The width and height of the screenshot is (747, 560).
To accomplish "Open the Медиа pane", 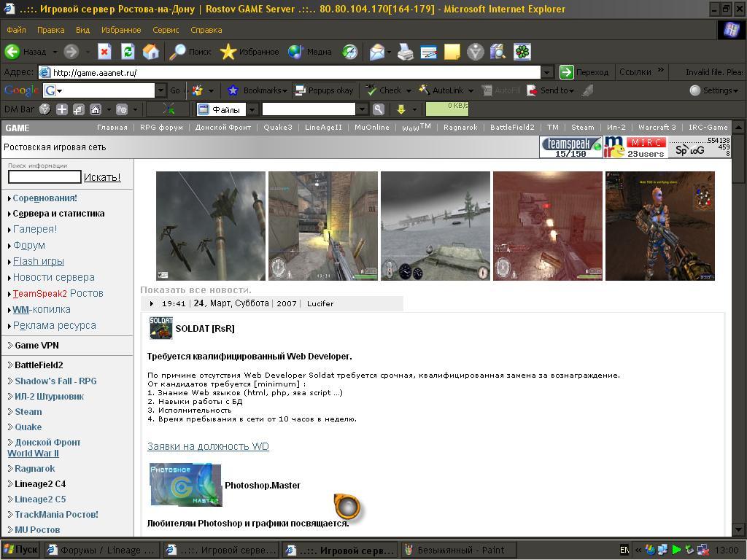I will (x=309, y=52).
